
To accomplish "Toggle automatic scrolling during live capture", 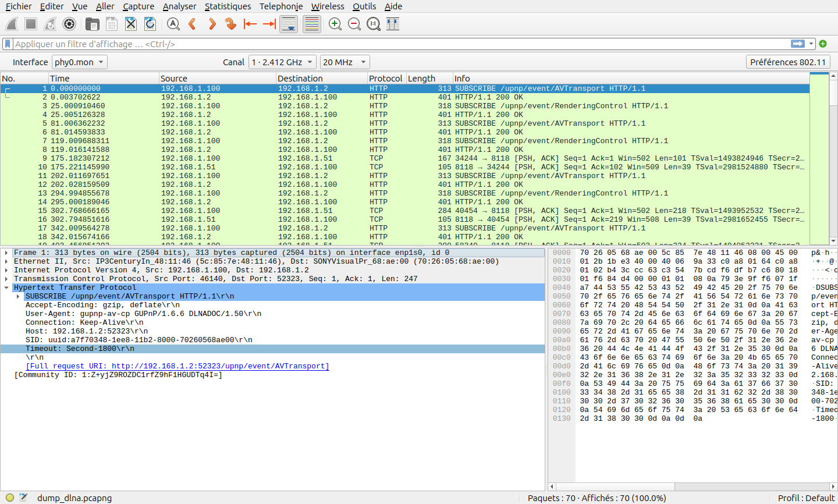I will (289, 24).
